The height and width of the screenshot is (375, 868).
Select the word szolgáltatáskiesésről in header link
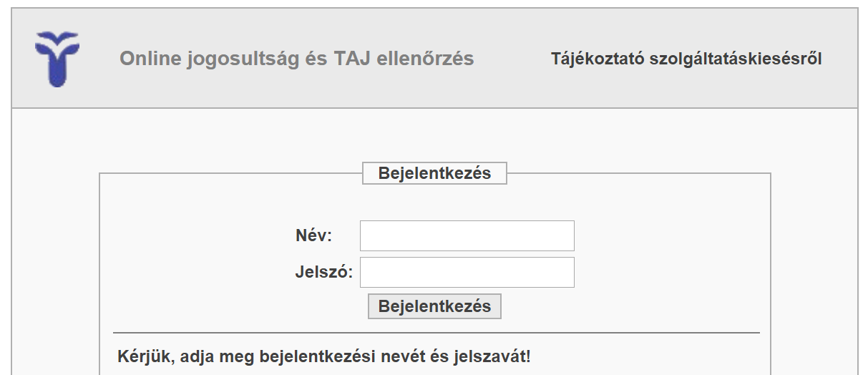[735, 59]
